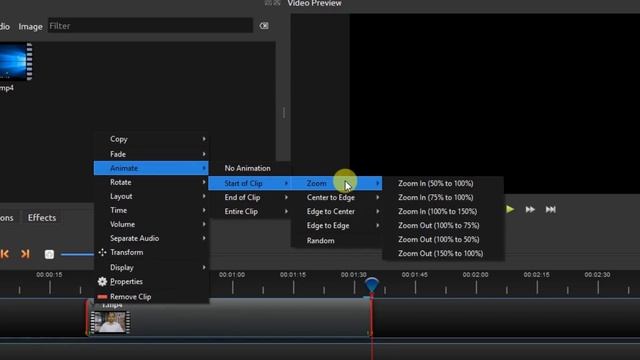Jump to end with skip-forward button
The width and height of the screenshot is (640, 360).
coord(551,209)
